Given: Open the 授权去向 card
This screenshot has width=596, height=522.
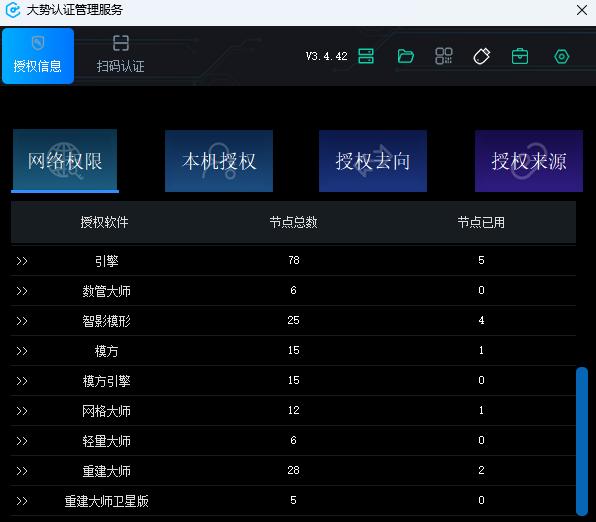Looking at the screenshot, I should pos(373,161).
